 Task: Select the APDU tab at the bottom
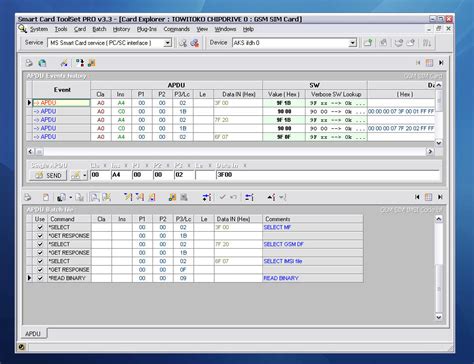pos(33,334)
